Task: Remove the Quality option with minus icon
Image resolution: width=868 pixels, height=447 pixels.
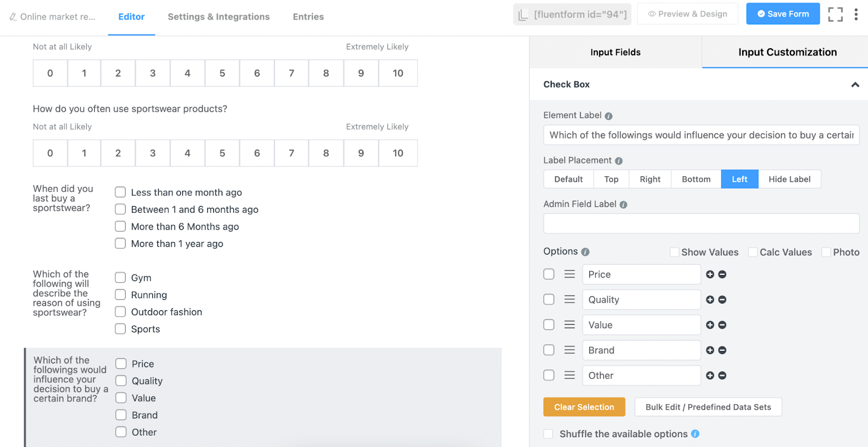Action: point(722,300)
